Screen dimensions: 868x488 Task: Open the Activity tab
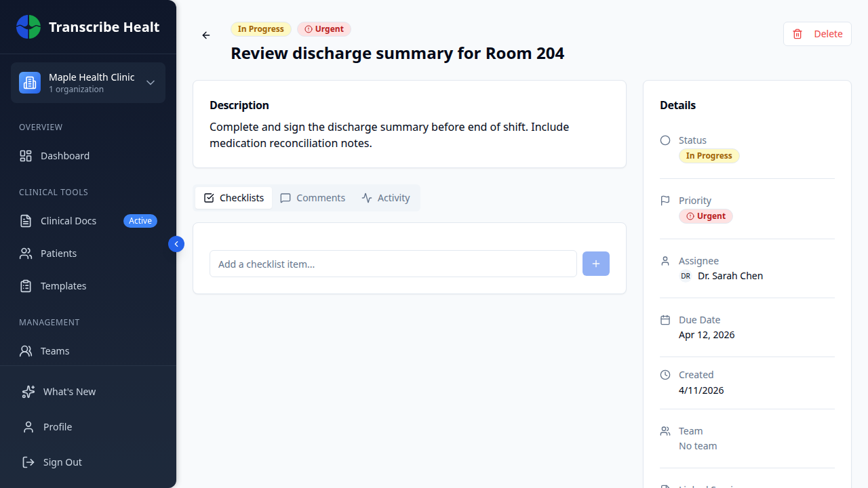pos(386,197)
